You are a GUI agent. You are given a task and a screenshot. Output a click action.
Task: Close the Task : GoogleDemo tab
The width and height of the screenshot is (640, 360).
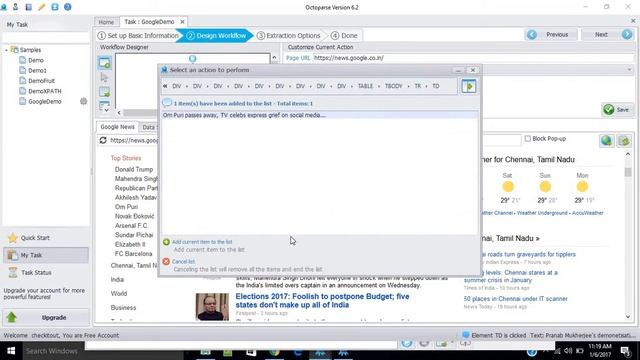coord(182,22)
